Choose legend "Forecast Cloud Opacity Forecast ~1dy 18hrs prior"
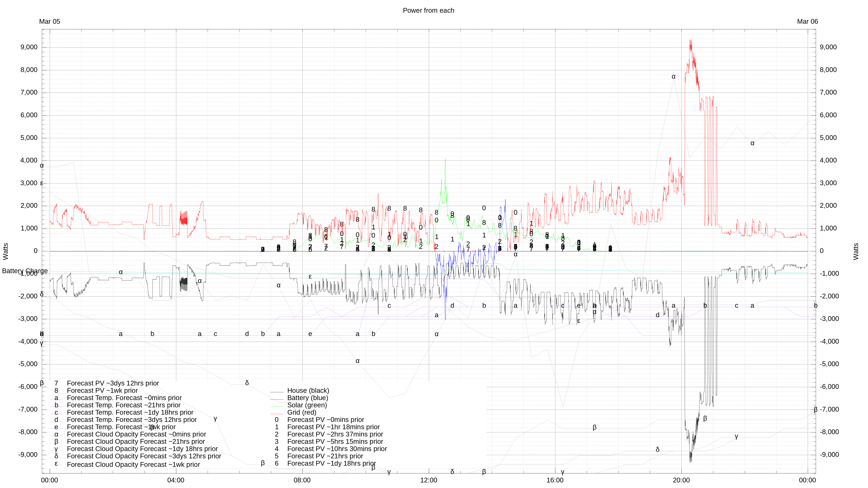The image size is (868, 488). tap(142, 449)
